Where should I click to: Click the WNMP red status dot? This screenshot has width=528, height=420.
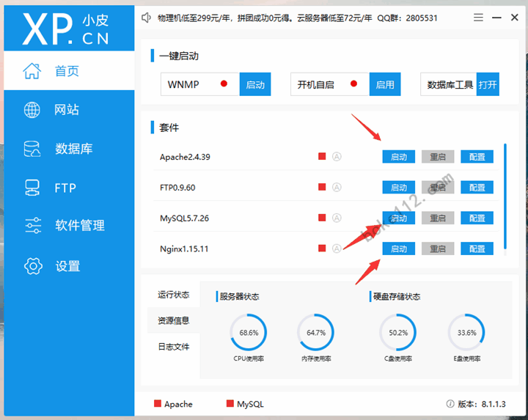224,84
